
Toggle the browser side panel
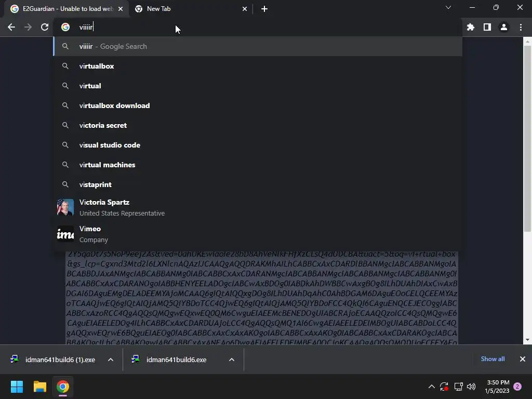487,27
